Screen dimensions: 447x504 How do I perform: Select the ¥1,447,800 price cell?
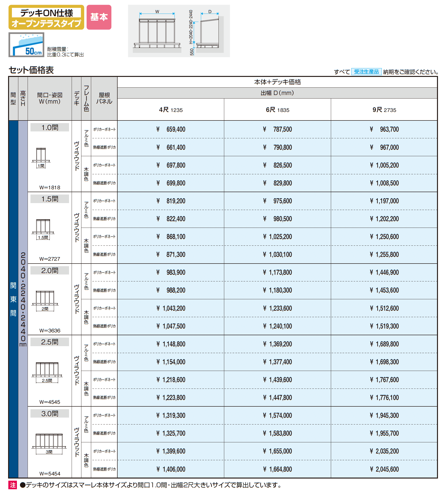pyautogui.click(x=277, y=398)
